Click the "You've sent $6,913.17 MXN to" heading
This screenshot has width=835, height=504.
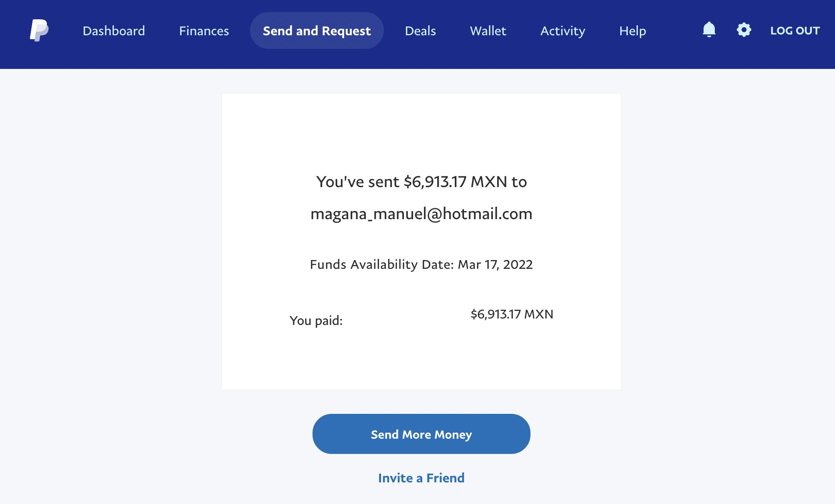tap(421, 182)
